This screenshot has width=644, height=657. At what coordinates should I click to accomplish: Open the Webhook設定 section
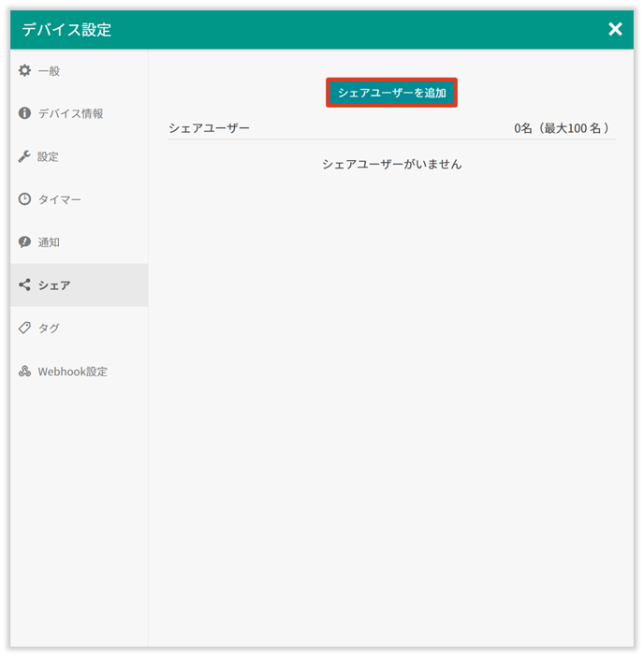point(72,372)
